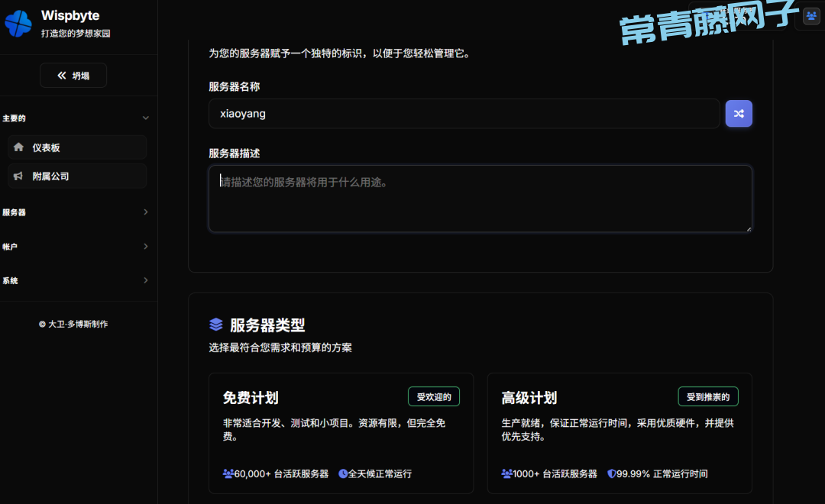
Task: Choose the 高级计划 plan card
Action: click(619, 432)
